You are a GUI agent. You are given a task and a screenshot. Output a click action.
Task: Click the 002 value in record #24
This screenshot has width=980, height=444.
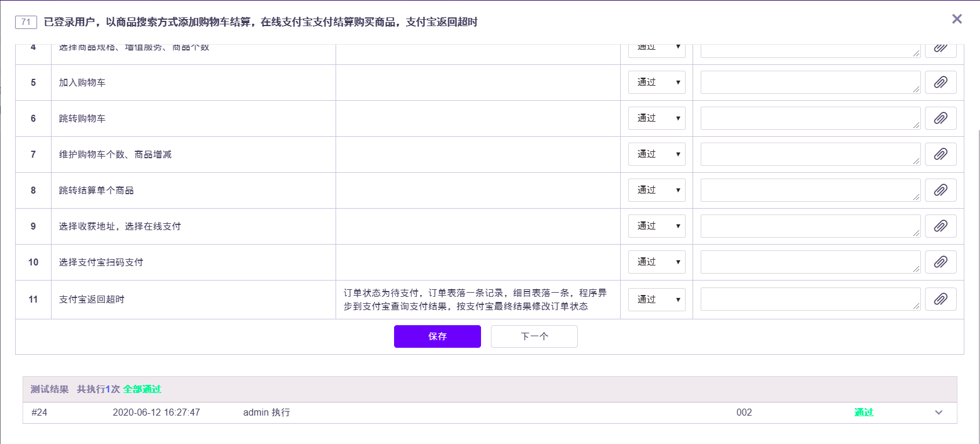click(x=744, y=413)
